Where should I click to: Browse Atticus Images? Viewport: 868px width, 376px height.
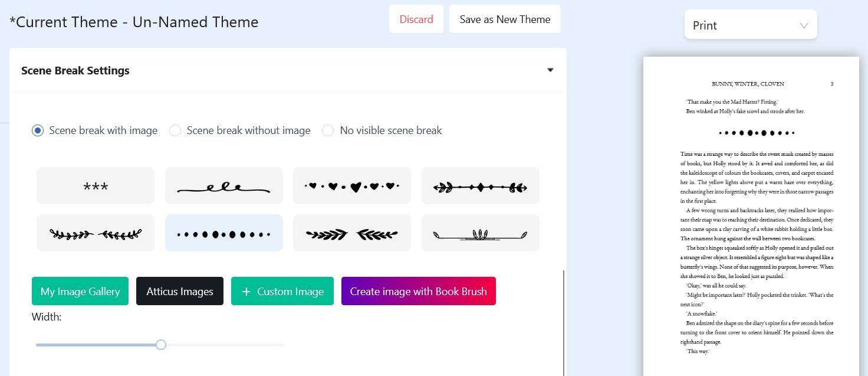point(180,291)
